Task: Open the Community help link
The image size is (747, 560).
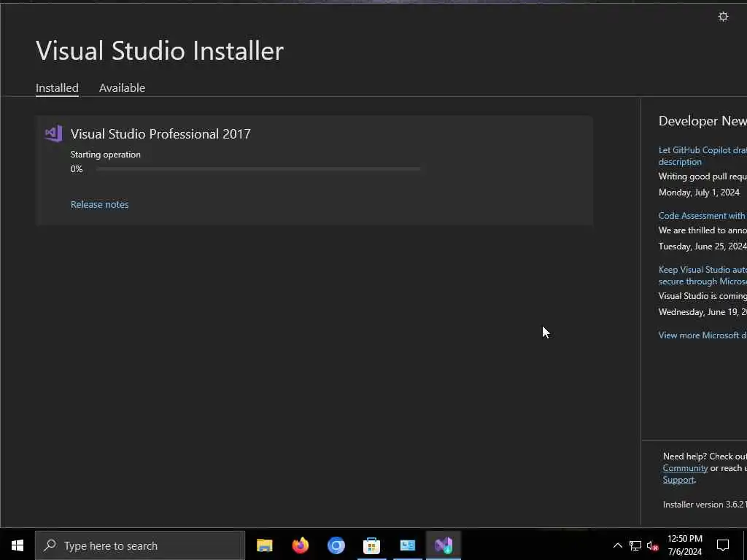Action: click(685, 468)
